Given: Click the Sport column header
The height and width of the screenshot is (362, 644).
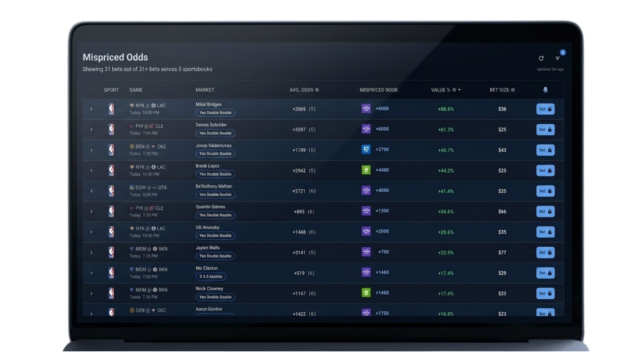Looking at the screenshot, I should 111,90.
